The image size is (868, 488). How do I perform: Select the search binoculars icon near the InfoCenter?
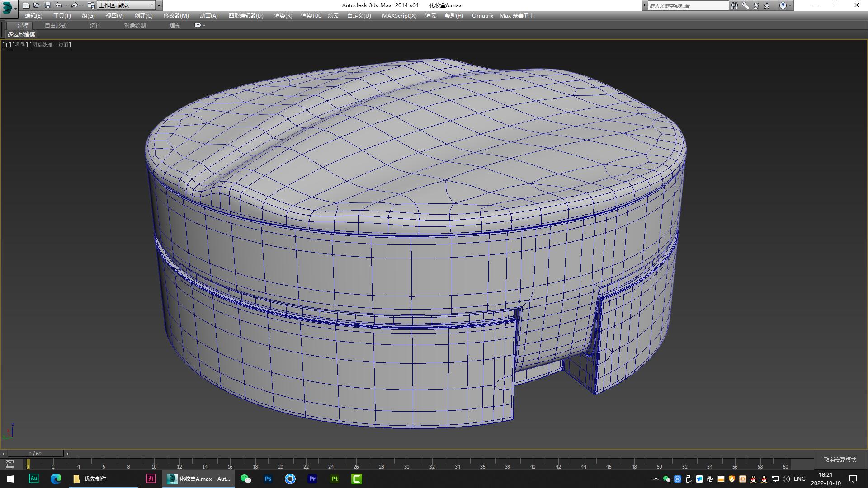(x=736, y=5)
